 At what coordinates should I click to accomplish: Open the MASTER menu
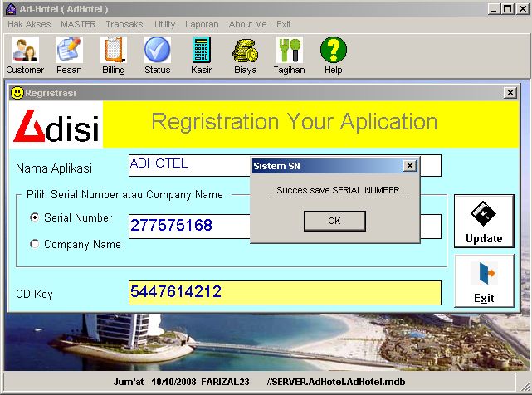coord(78,24)
